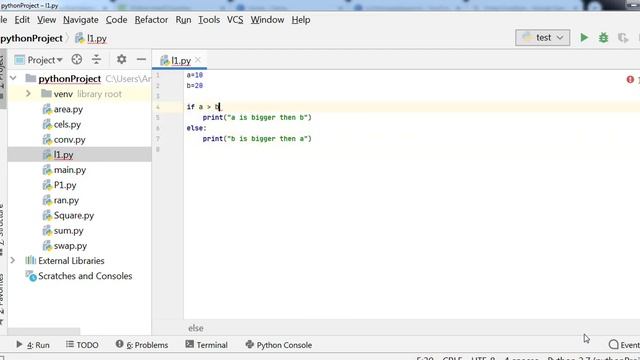Expand External Libraries node

click(x=13, y=260)
